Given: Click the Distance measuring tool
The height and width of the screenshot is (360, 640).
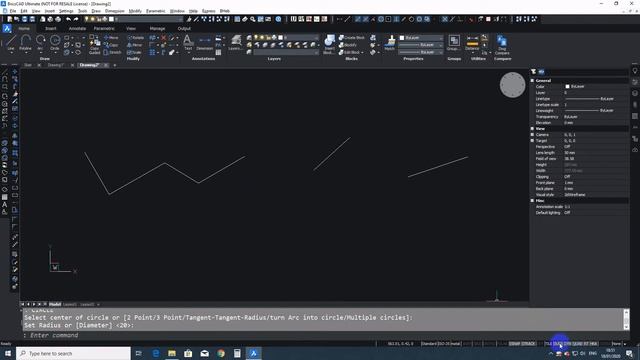Looking at the screenshot, I should [x=472, y=42].
